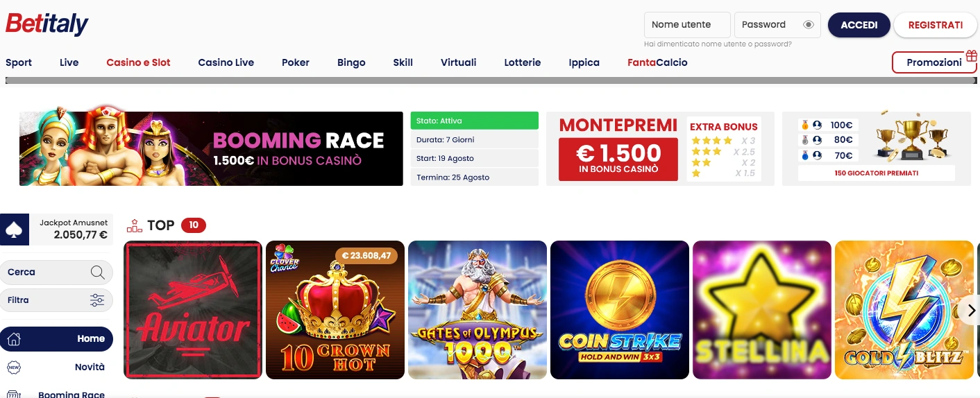The width and height of the screenshot is (980, 398).
Task: Click the Nome utente input field
Action: tap(687, 25)
